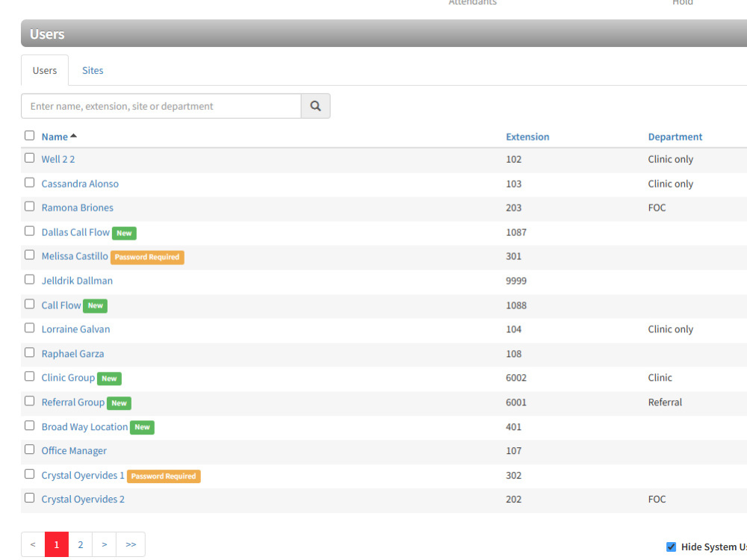Open the Referral Group entry
The image size is (747, 560).
click(x=73, y=402)
